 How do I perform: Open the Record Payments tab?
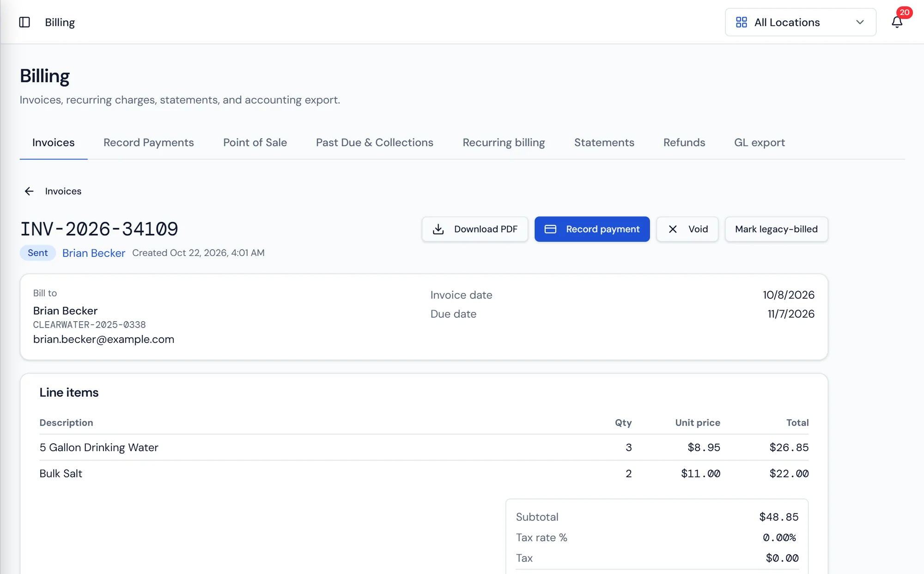pyautogui.click(x=149, y=142)
